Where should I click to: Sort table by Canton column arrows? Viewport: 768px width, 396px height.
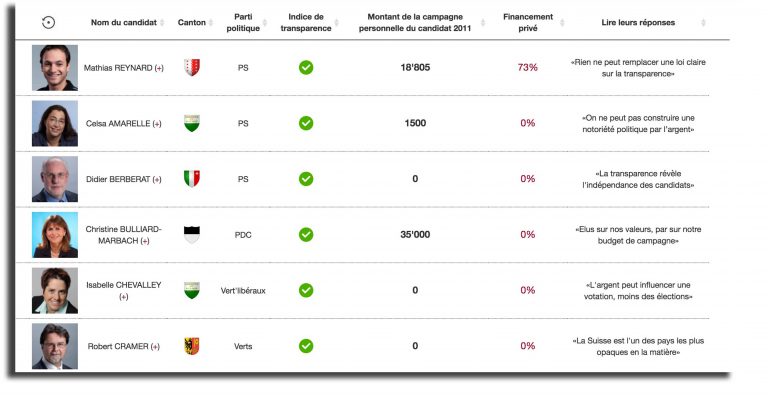(211, 23)
